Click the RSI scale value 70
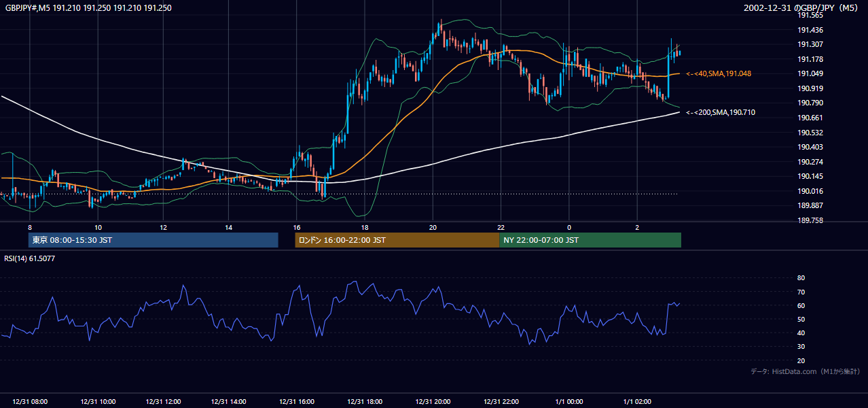The height and width of the screenshot is (408, 868). (x=801, y=292)
